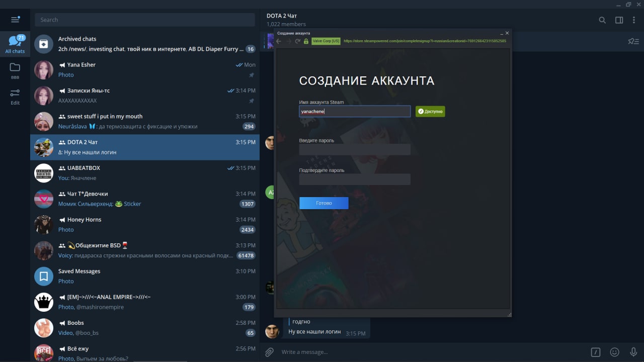Click the Boobs channel Video preview text
The width and height of the screenshot is (644, 362).
[x=78, y=333]
